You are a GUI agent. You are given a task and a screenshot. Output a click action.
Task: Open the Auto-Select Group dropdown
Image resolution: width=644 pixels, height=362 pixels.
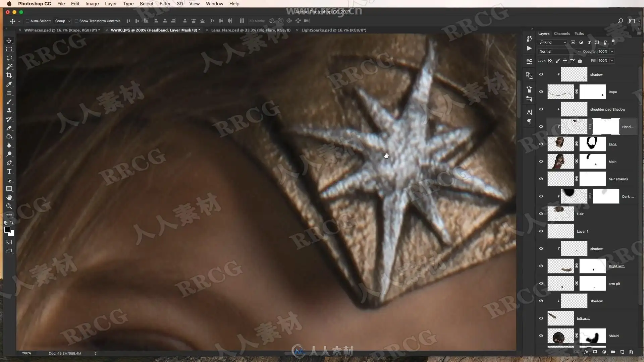coord(62,21)
